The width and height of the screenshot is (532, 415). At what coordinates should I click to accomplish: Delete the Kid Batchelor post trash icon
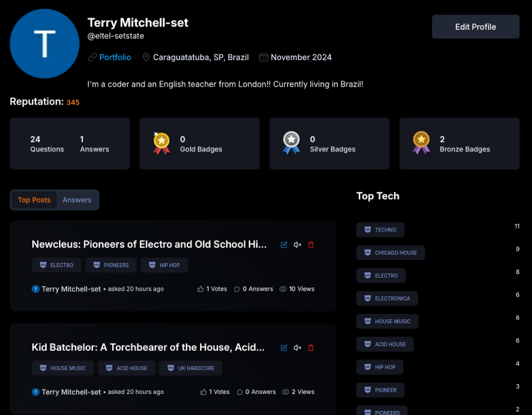(x=311, y=347)
